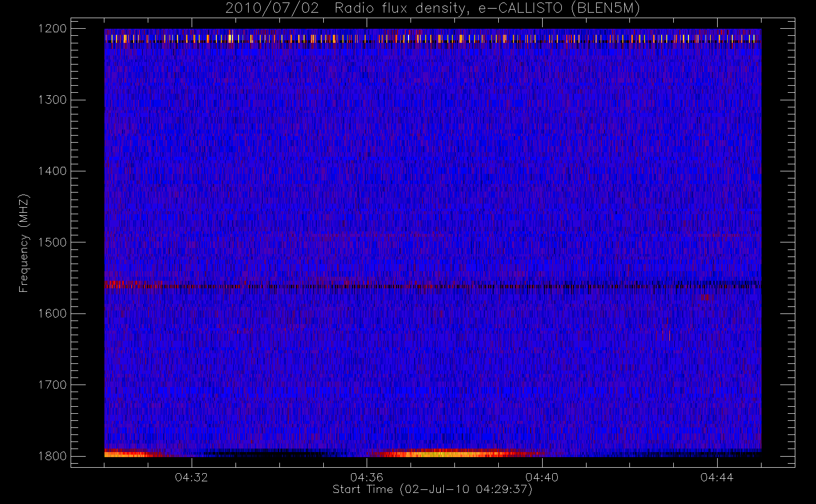This screenshot has width=816, height=504.
Task: Click the 'Start Time (02-Jul-10 04:29:37)' label
Action: coord(432,489)
